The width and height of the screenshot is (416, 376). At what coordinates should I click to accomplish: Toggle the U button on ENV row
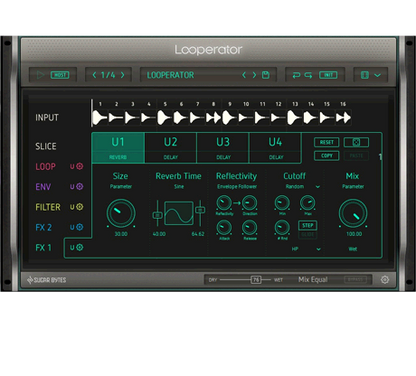click(72, 187)
